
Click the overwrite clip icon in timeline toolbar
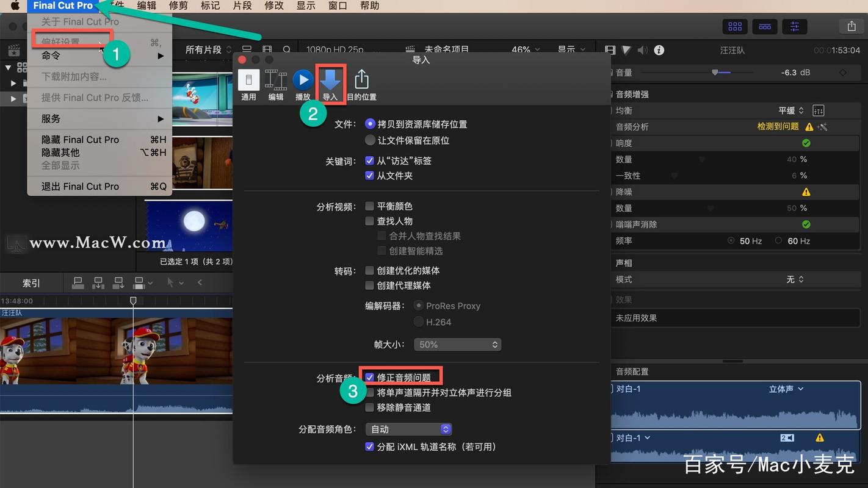[139, 282]
